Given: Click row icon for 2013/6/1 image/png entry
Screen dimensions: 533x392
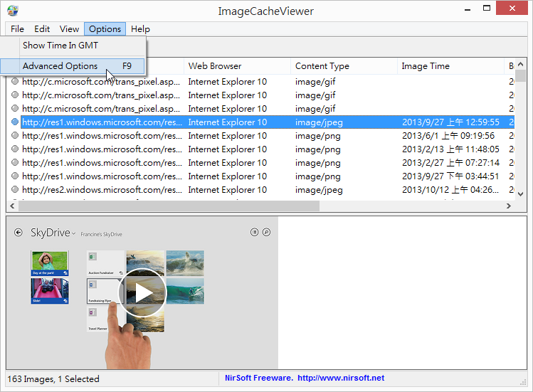Looking at the screenshot, I should [15, 135].
